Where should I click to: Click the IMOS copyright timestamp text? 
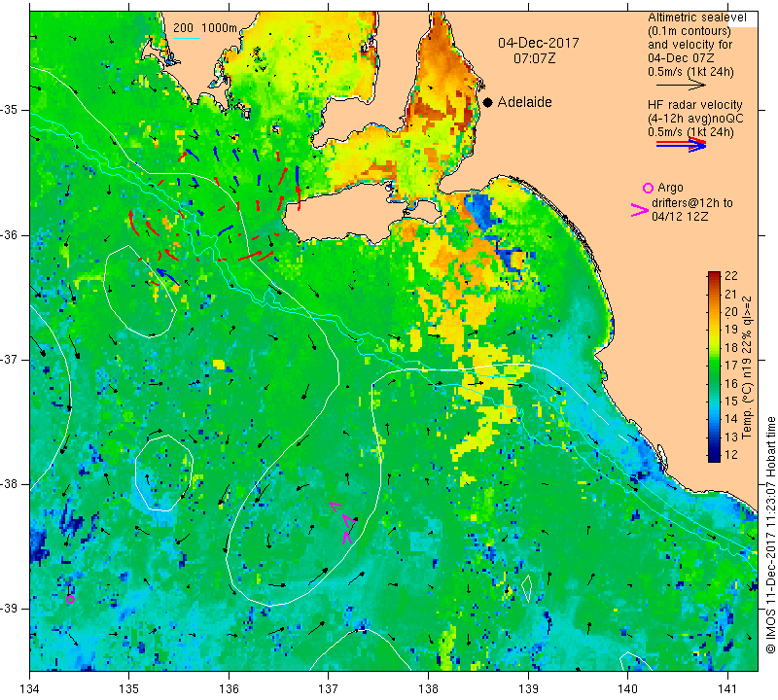pos(770,535)
